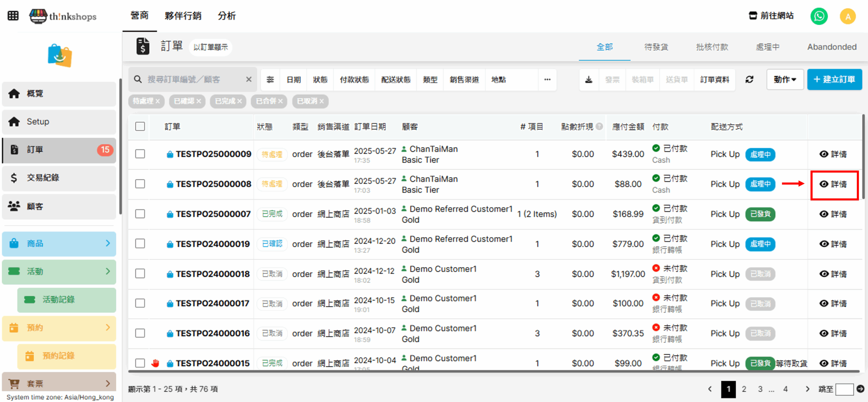Open the 動作 actions dropdown
The image size is (868, 402).
point(785,80)
